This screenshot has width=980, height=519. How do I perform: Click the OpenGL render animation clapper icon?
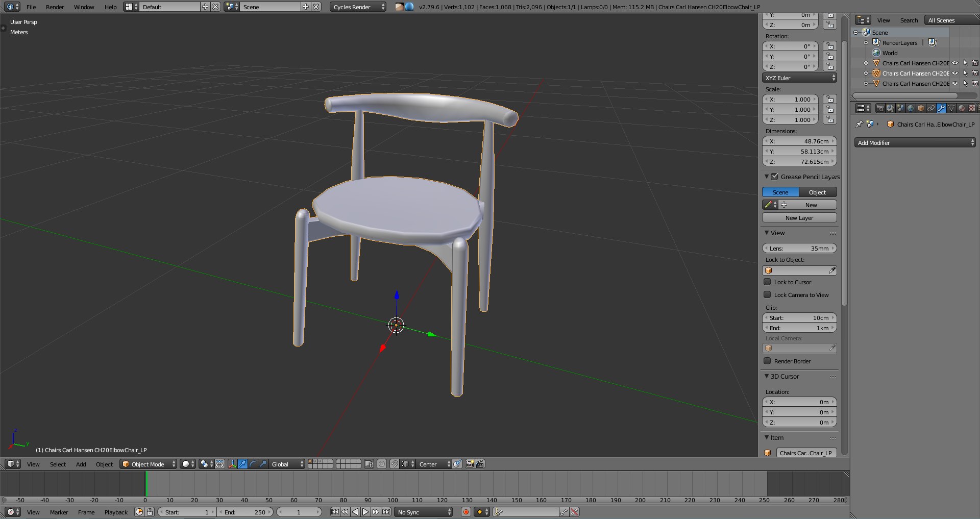(x=480, y=464)
